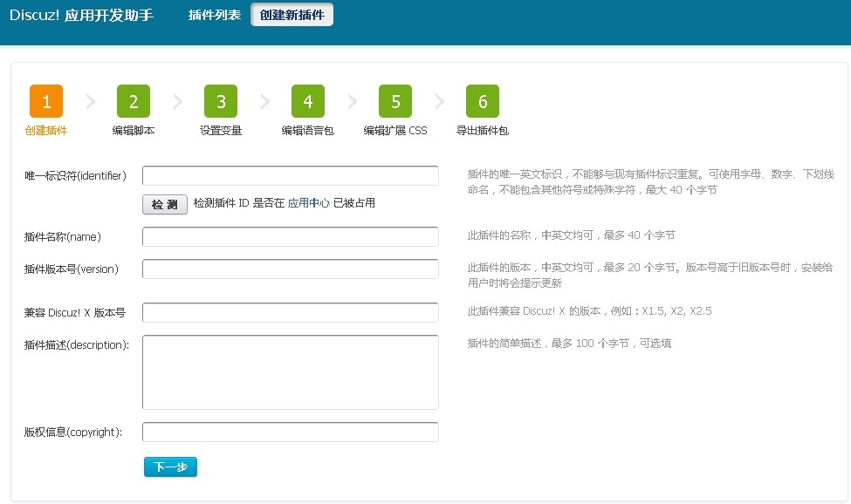Image resolution: width=851 pixels, height=504 pixels.
Task: Open step 4 编辑语言包 icon
Action: (x=307, y=100)
